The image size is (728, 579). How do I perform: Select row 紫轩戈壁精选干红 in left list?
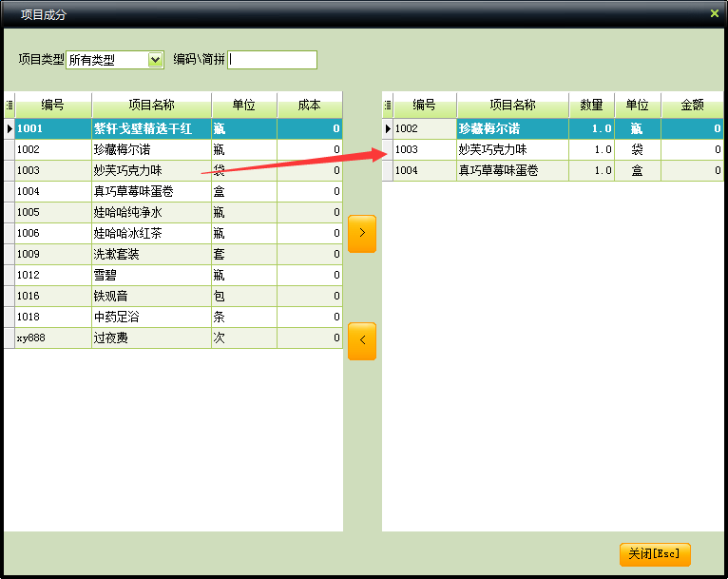click(x=173, y=128)
